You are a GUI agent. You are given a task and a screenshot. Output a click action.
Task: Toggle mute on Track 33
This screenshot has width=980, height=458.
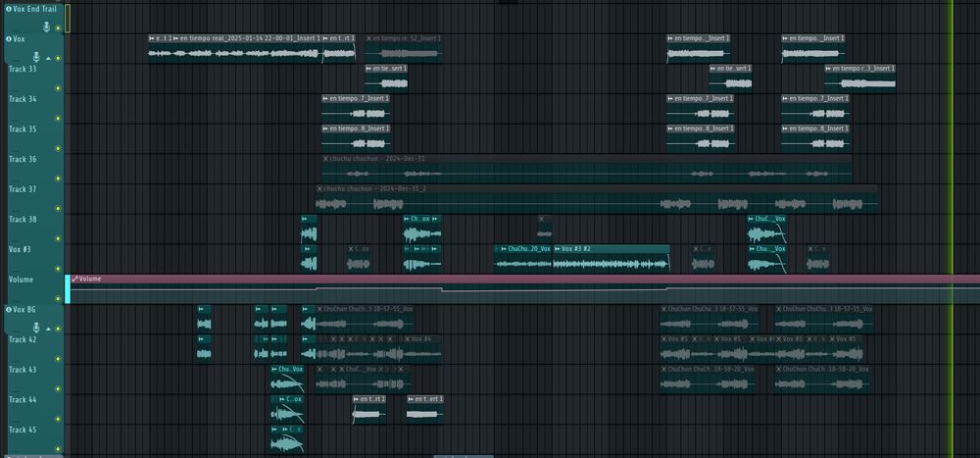(58, 88)
